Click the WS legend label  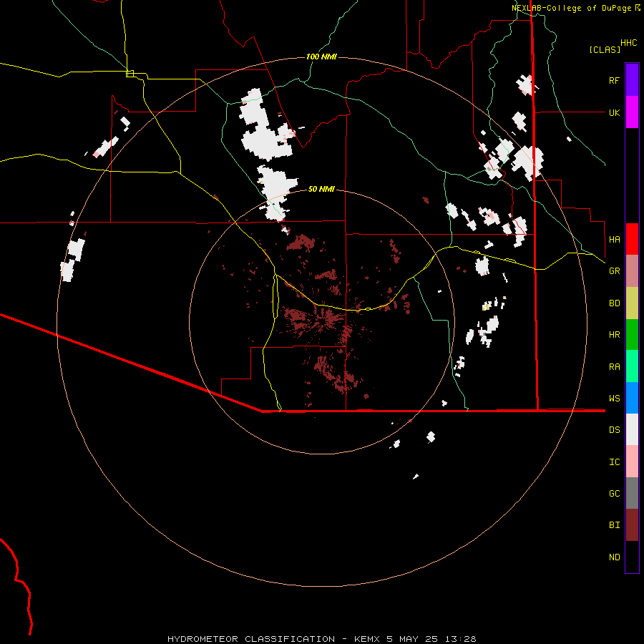(614, 398)
